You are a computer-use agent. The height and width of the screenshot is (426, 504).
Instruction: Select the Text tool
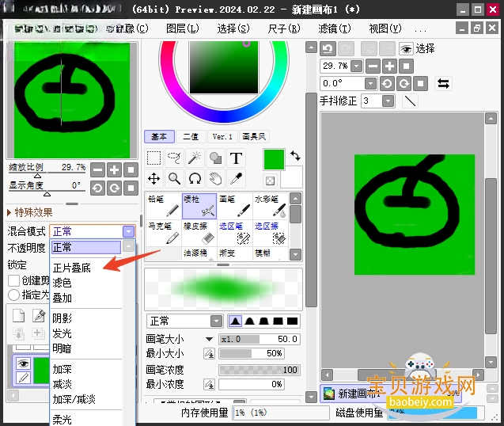[x=236, y=158]
